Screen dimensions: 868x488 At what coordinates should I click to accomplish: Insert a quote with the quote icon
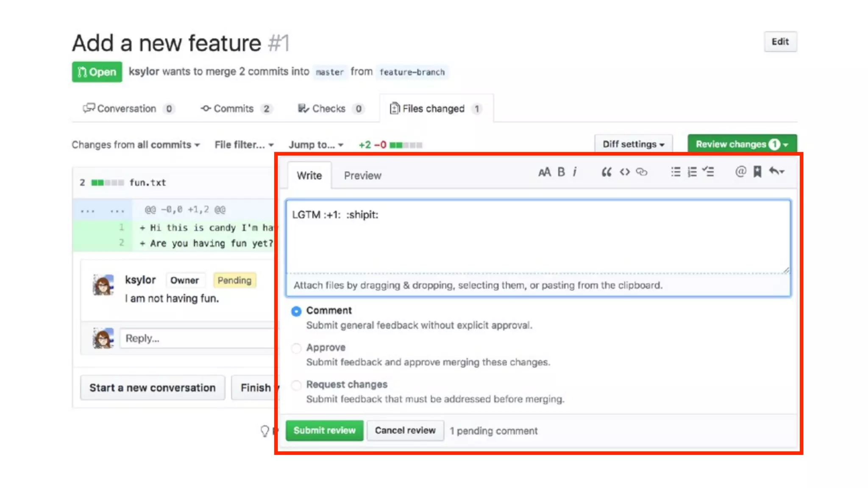tap(606, 172)
